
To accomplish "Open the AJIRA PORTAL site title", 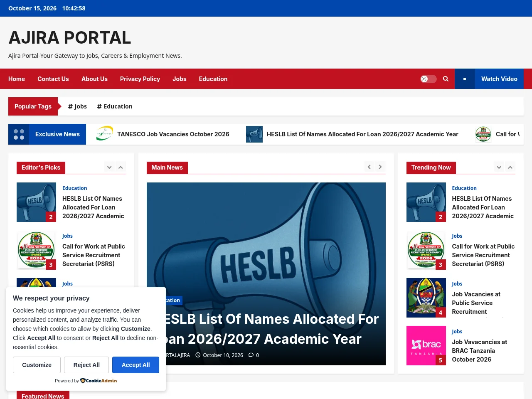I will [x=70, y=38].
